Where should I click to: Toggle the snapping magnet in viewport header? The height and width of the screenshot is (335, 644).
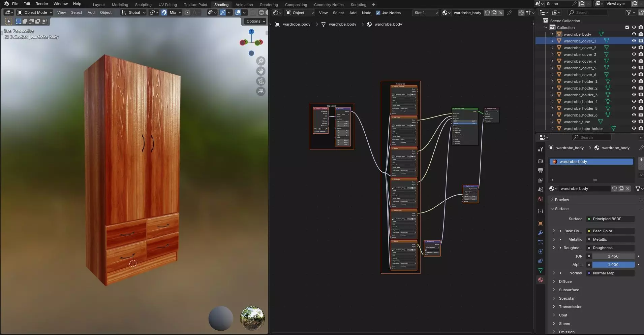[x=164, y=12]
